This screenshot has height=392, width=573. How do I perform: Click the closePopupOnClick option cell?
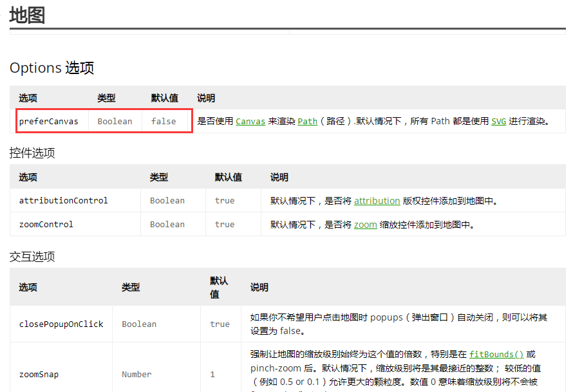61,324
